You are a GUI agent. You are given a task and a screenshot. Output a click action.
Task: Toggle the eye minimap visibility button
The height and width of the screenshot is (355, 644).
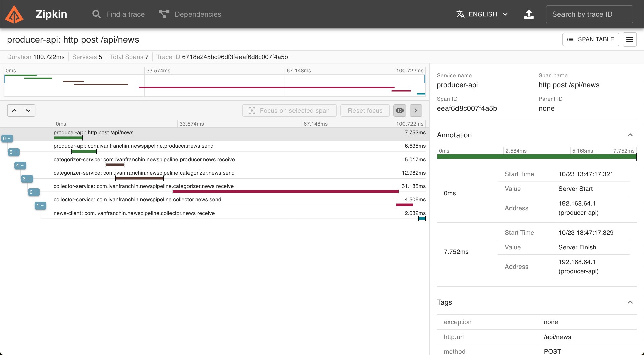pos(399,111)
